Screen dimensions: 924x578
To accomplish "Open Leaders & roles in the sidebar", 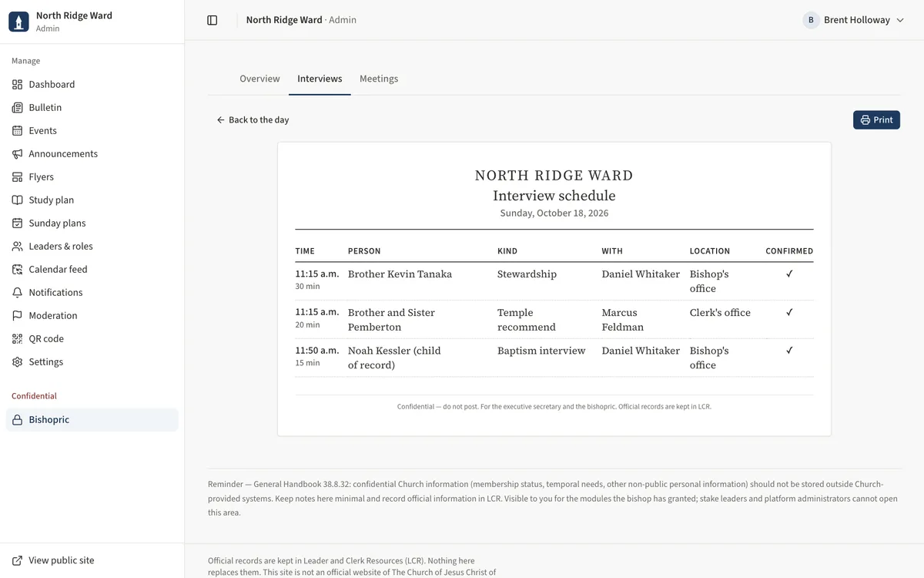I will pyautogui.click(x=92, y=247).
